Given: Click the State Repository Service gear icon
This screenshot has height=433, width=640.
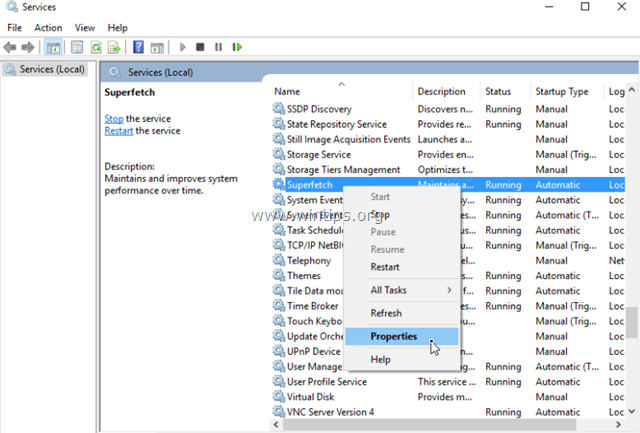Looking at the screenshot, I should point(279,124).
